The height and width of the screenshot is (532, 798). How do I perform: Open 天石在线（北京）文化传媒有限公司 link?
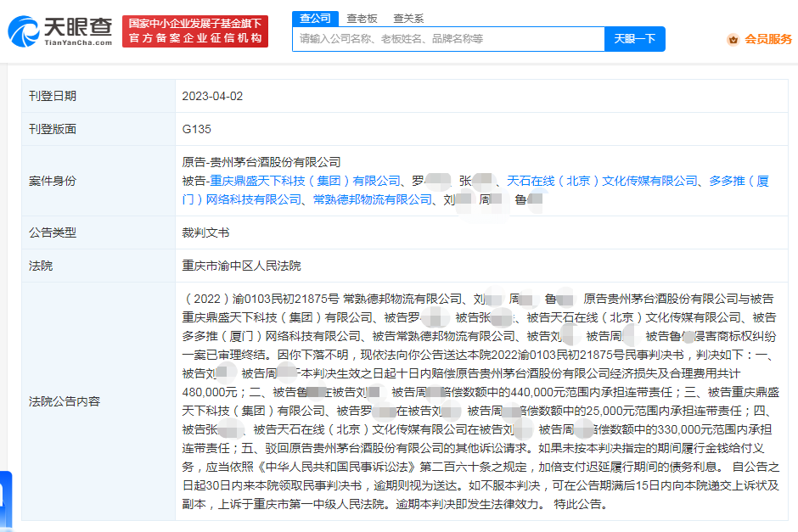pyautogui.click(x=602, y=181)
